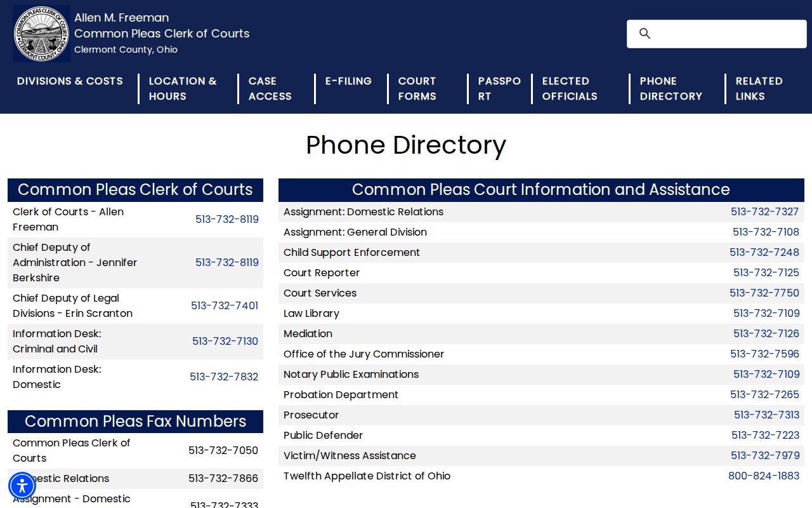Click the Probation Department row label
812x508 pixels.
pyautogui.click(x=341, y=395)
